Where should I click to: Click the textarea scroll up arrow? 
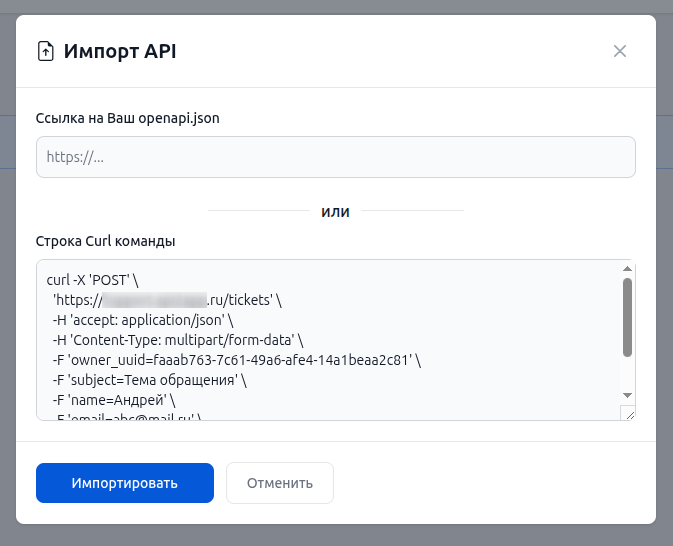pyautogui.click(x=627, y=269)
